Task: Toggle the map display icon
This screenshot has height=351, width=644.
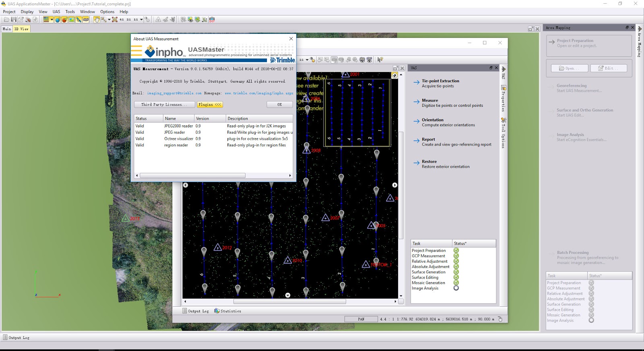Action: pos(86,19)
